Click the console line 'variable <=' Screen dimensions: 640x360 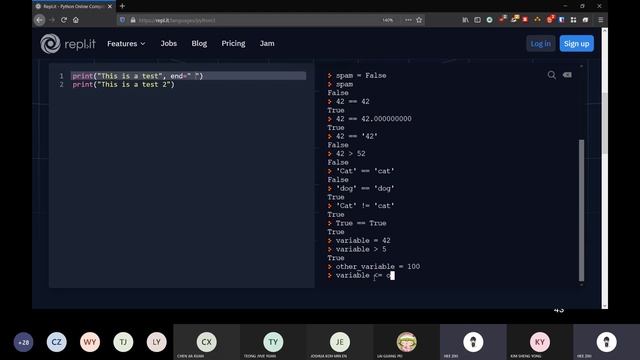[361, 276]
